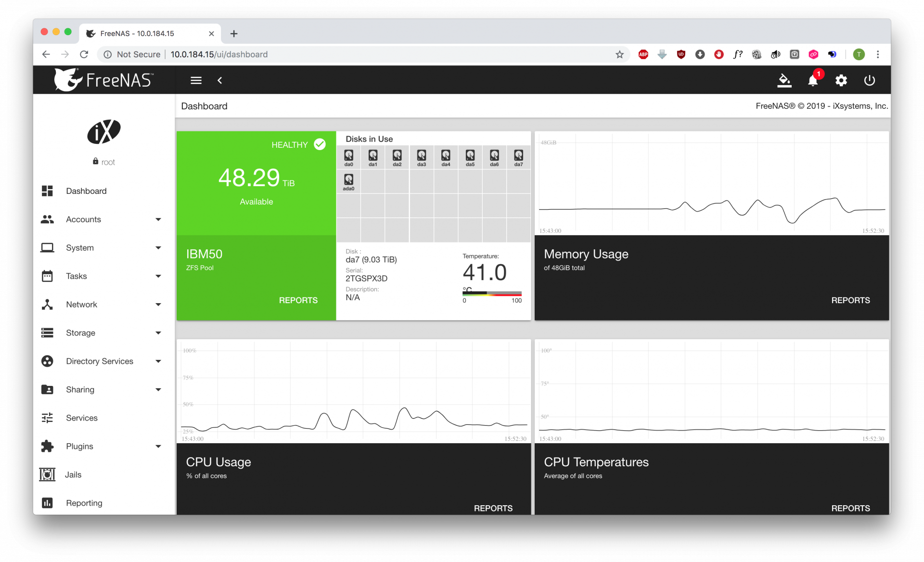Open REPORTS for CPU Temperatures
This screenshot has width=924, height=562.
tap(850, 508)
